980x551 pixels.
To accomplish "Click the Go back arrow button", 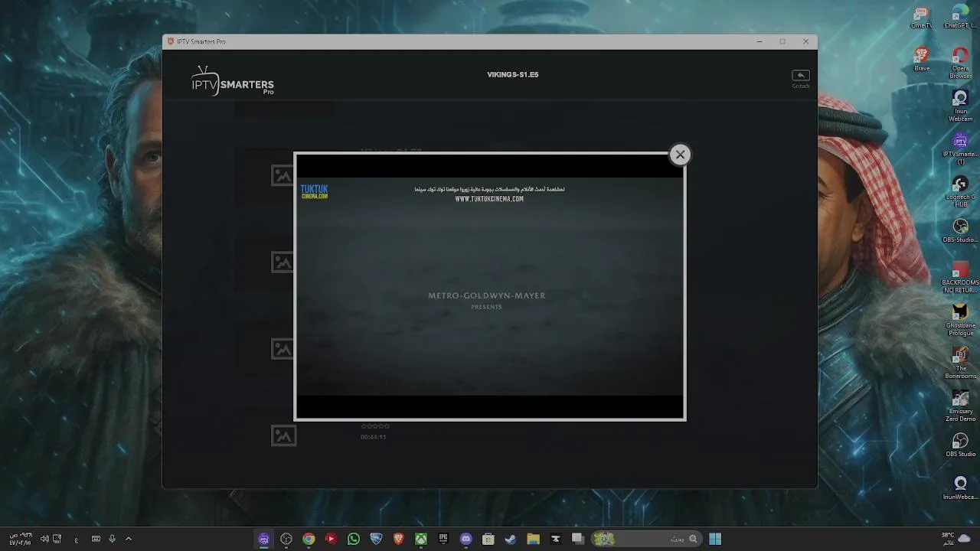I will 800,75.
